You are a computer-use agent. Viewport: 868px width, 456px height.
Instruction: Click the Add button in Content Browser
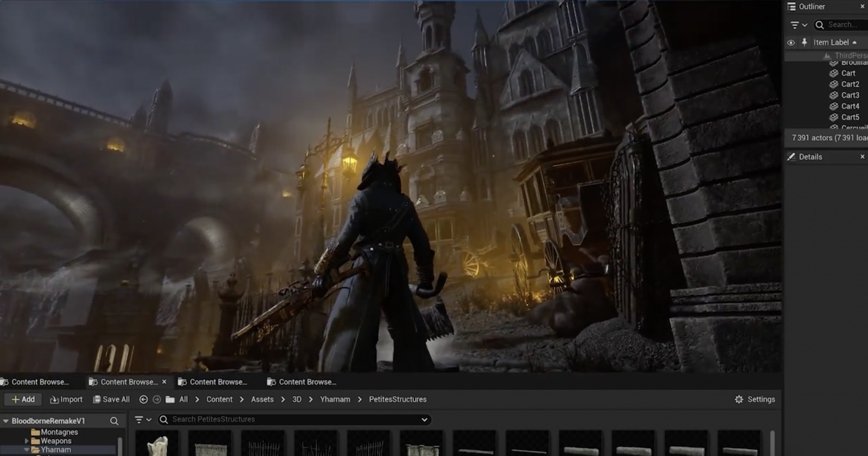[23, 400]
